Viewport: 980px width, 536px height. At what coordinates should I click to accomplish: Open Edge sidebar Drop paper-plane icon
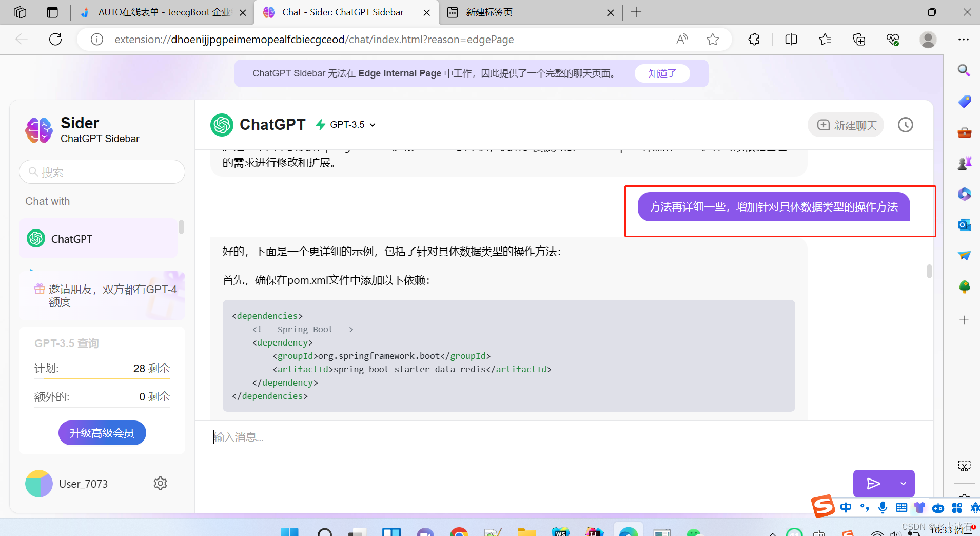click(x=964, y=255)
